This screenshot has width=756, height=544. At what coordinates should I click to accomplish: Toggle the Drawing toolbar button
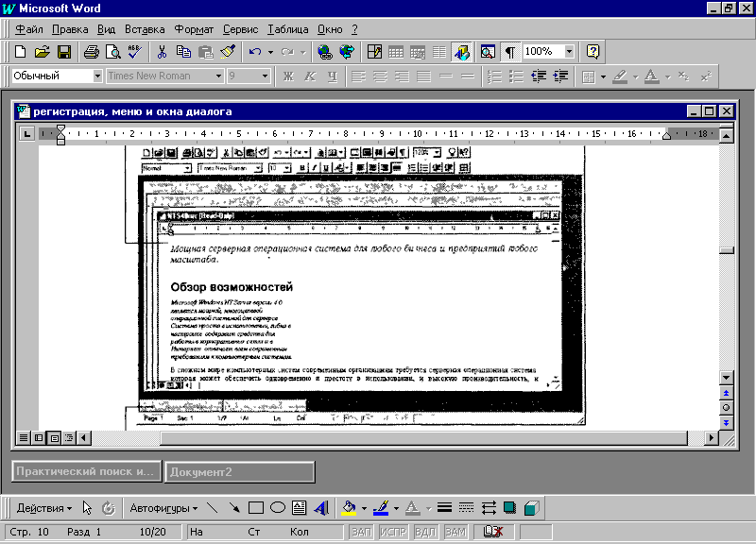(461, 52)
